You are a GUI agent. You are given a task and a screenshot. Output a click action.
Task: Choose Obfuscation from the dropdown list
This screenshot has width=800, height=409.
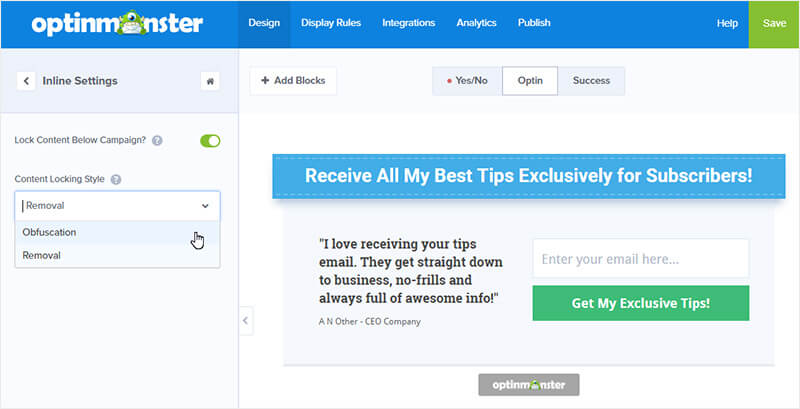click(117, 233)
